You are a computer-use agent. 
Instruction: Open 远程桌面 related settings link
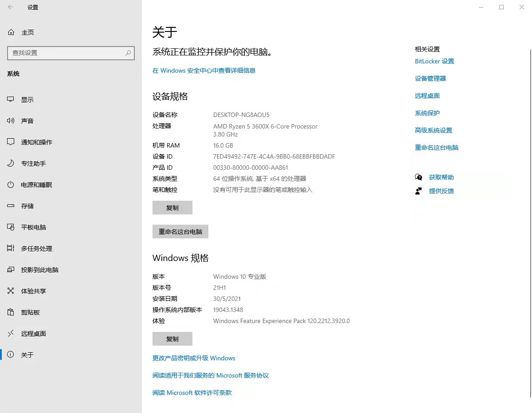pyautogui.click(x=427, y=96)
